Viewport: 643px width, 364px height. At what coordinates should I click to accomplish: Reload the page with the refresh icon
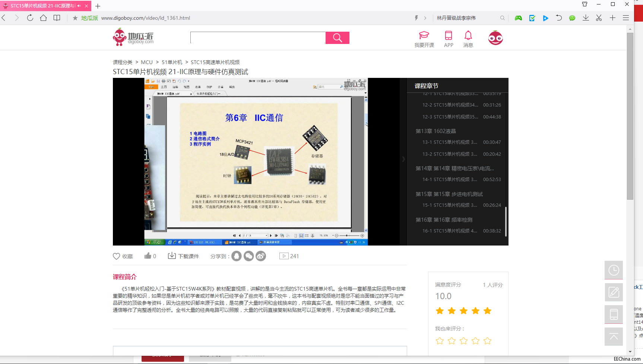tap(30, 18)
